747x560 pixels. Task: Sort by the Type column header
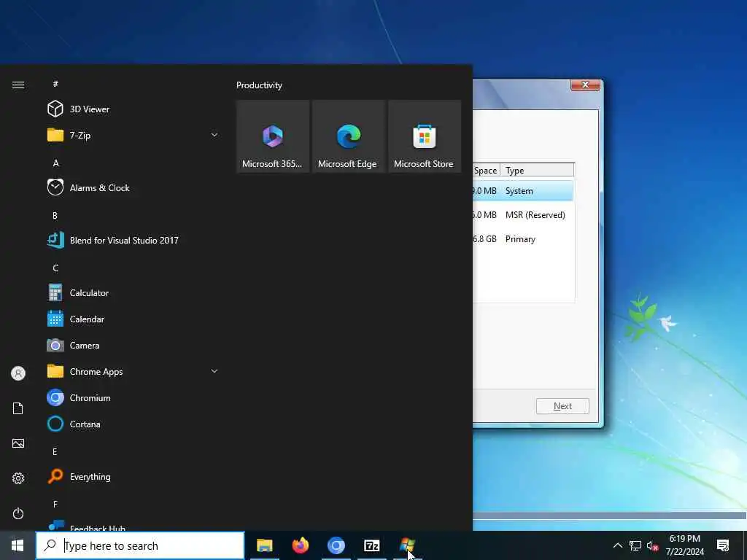(537, 171)
